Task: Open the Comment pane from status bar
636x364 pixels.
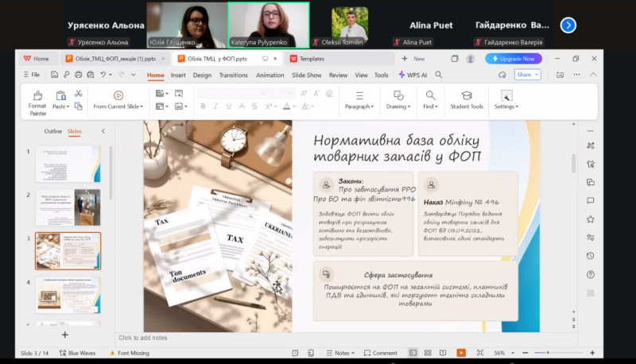Action: click(380, 353)
